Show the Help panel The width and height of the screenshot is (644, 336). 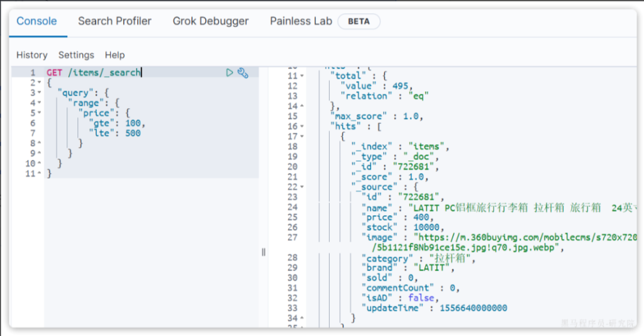point(114,55)
